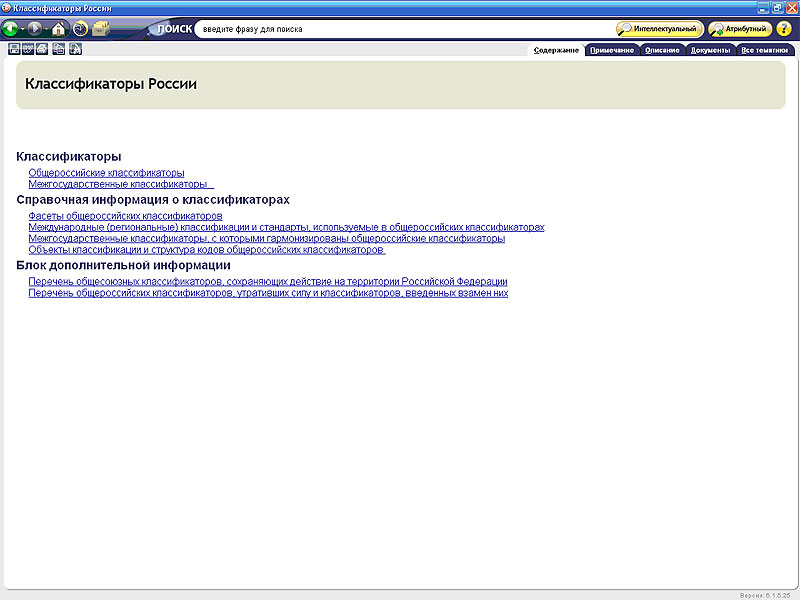Screen dimensions: 800x600
Task: Open the folders drawer icon
Action: [101, 29]
